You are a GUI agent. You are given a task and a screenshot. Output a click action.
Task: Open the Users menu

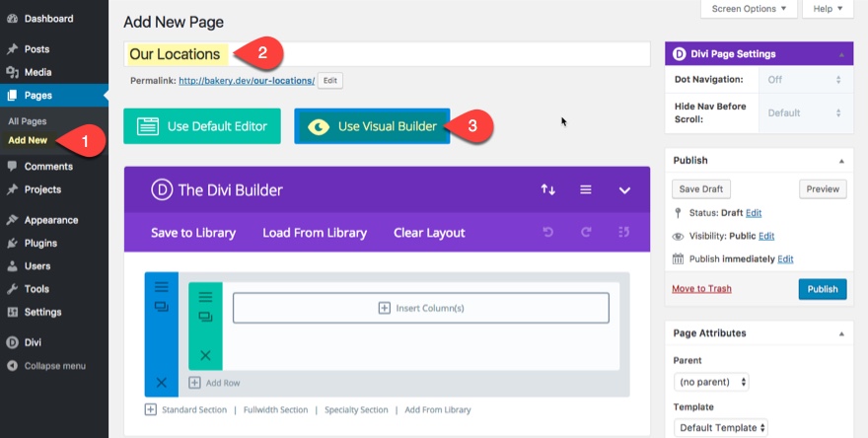coord(37,265)
